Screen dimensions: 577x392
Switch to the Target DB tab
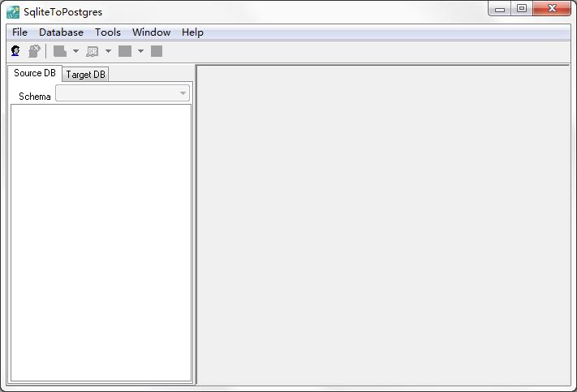point(86,75)
